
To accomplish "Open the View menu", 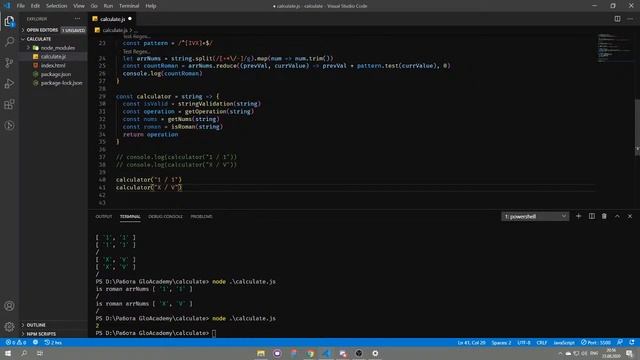I will point(79,6).
